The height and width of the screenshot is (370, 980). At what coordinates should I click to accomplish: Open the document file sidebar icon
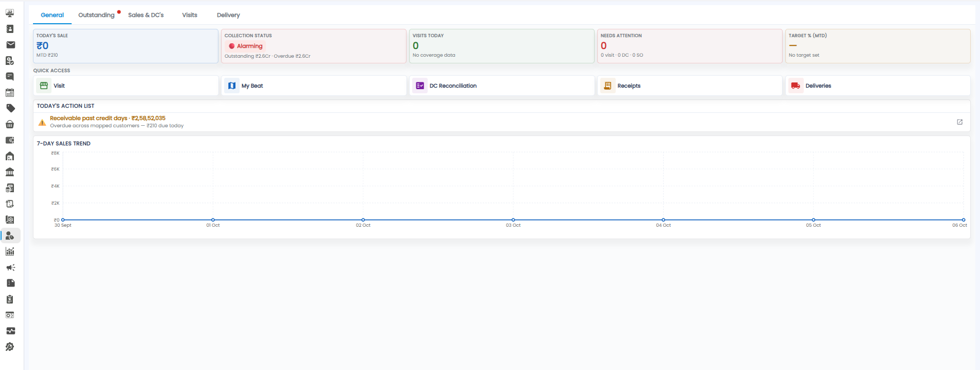[x=10, y=283]
